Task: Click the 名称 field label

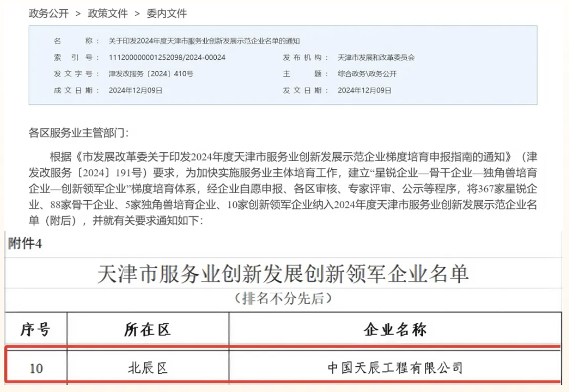Action: [76, 41]
